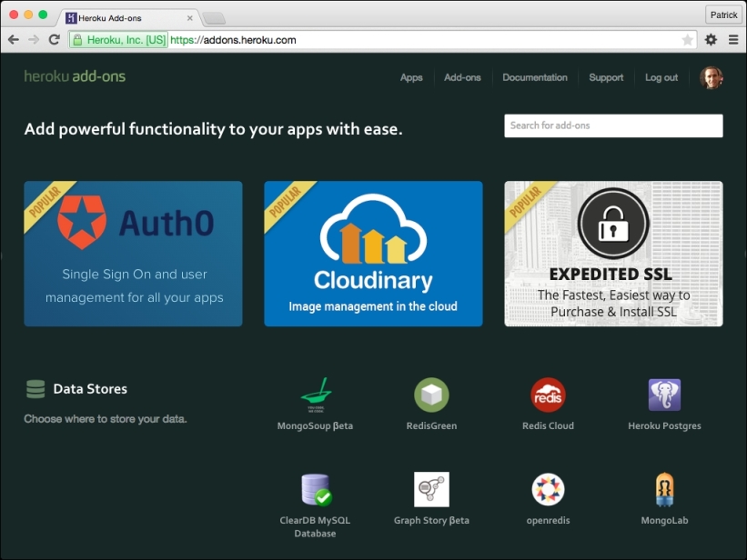
Task: Open the MongoSoup βeta add-on
Action: 314,403
